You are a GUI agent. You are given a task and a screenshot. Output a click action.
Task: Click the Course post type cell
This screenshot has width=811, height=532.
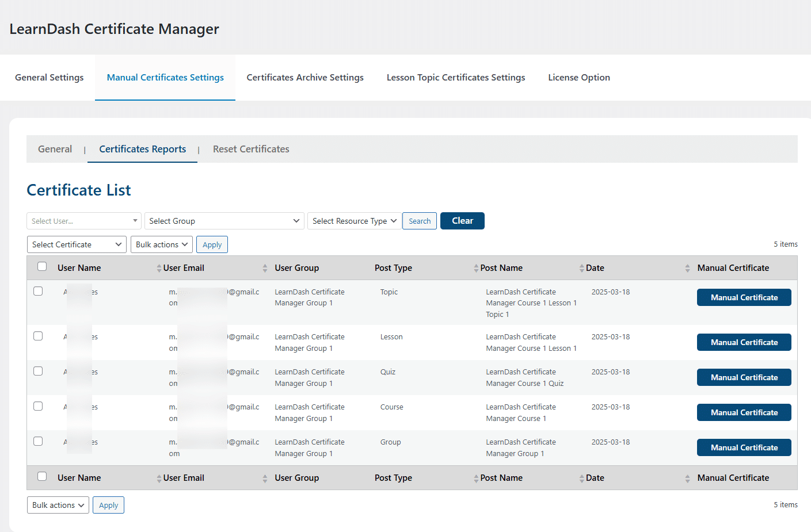392,407
